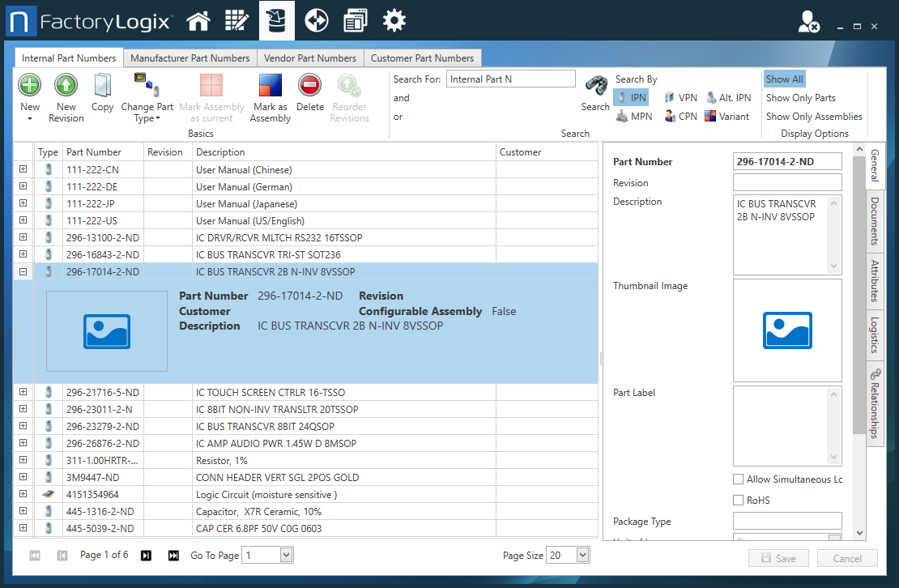Click the Cancel button
The height and width of the screenshot is (588, 899).
pyautogui.click(x=847, y=558)
